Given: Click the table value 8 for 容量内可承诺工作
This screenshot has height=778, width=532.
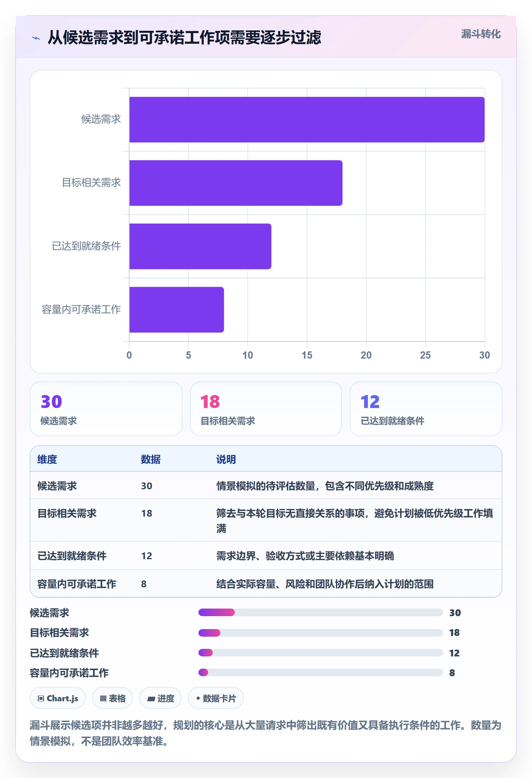Looking at the screenshot, I should [144, 584].
